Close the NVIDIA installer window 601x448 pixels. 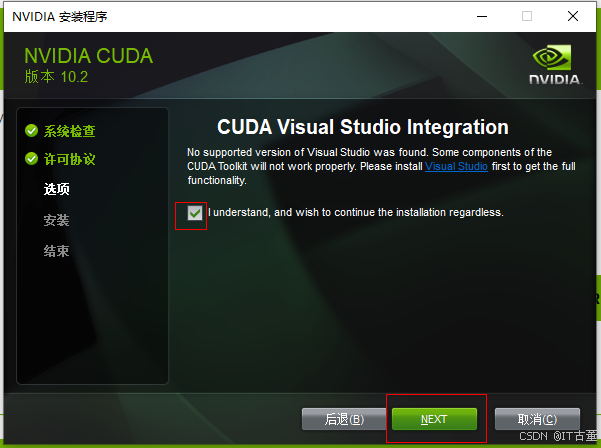point(573,16)
